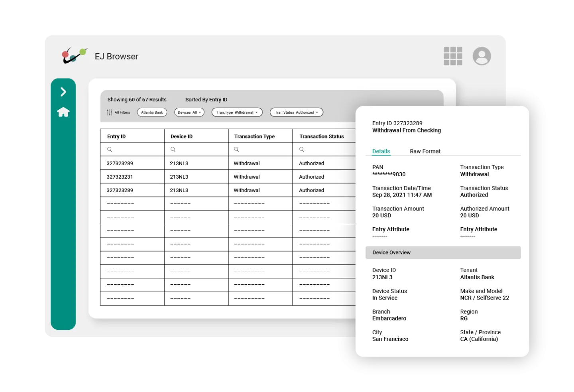The image size is (574, 392).
Task: Click the Atlantis Bank filter chip
Action: [152, 112]
